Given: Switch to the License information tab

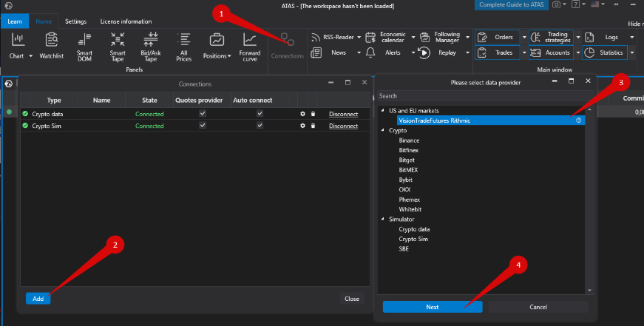Looking at the screenshot, I should pyautogui.click(x=126, y=21).
